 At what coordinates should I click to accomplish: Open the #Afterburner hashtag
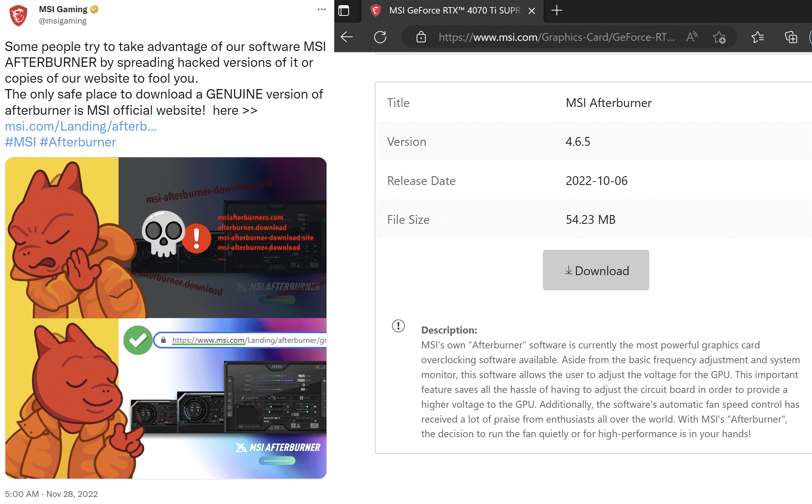[78, 142]
